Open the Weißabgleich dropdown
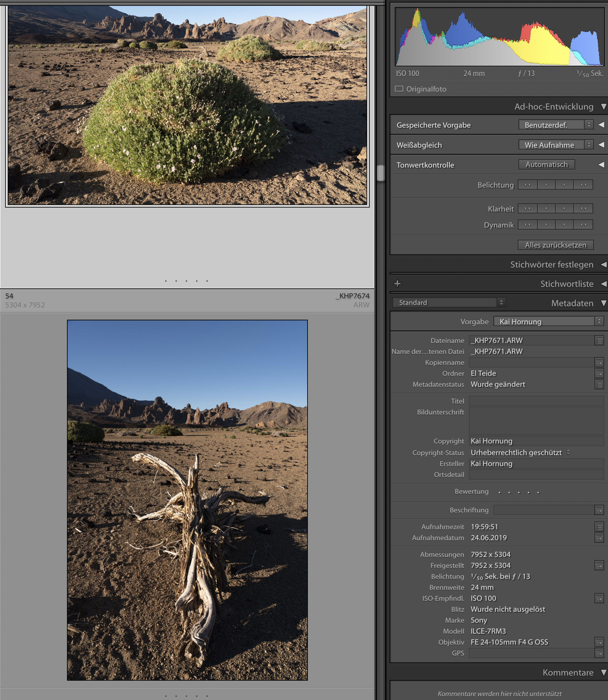Screen dimensions: 608x700 tap(556, 145)
